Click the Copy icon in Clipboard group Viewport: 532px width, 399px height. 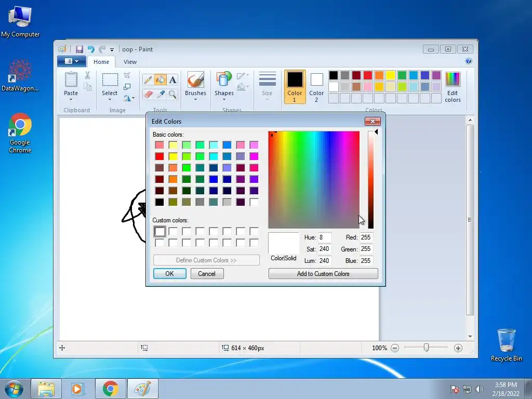[87, 87]
